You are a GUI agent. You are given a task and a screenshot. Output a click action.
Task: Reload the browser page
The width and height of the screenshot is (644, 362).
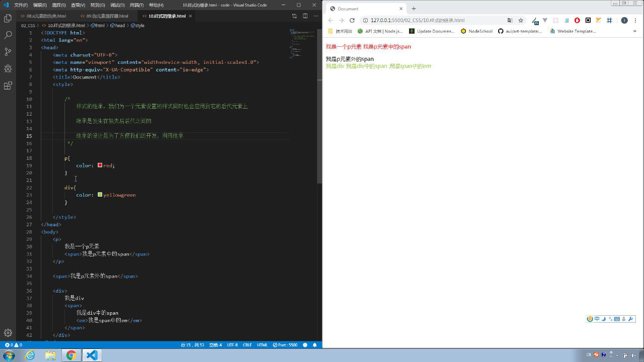click(352, 21)
